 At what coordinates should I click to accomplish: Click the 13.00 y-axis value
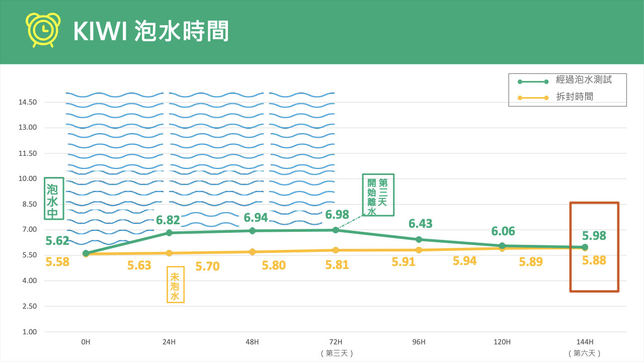[28, 128]
